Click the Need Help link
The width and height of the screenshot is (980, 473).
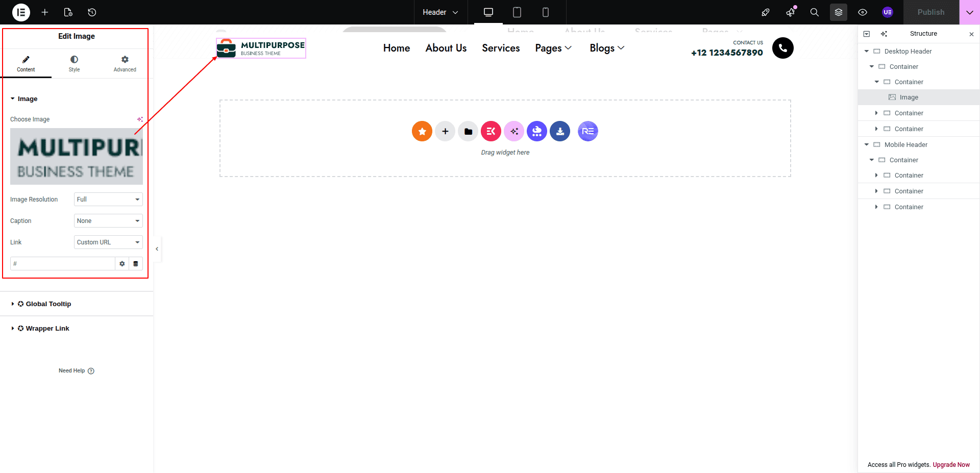[x=77, y=371]
